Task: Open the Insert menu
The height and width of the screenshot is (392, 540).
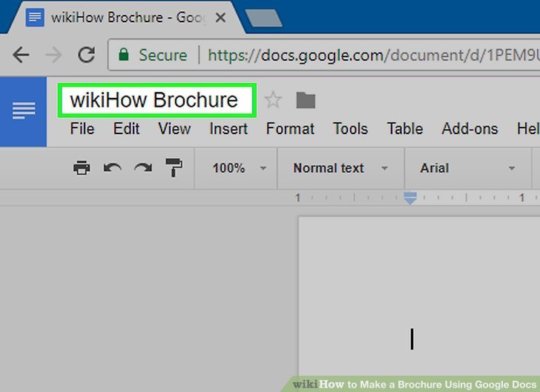Action: [x=228, y=129]
